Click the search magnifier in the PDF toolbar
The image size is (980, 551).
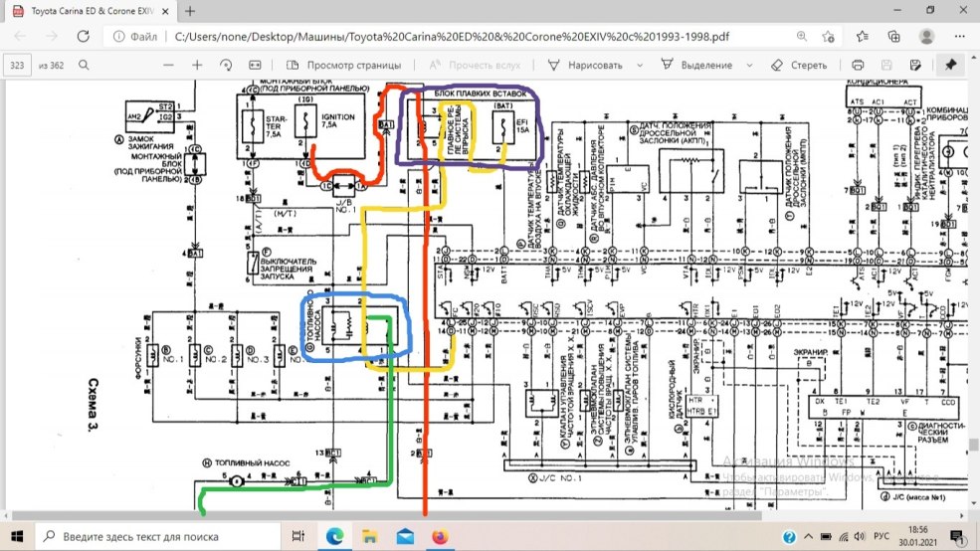(84, 65)
